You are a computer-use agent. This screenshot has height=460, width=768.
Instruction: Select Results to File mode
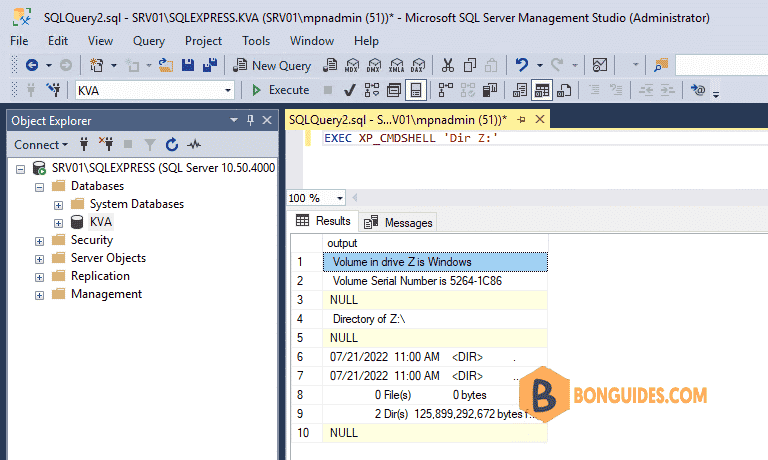(564, 90)
